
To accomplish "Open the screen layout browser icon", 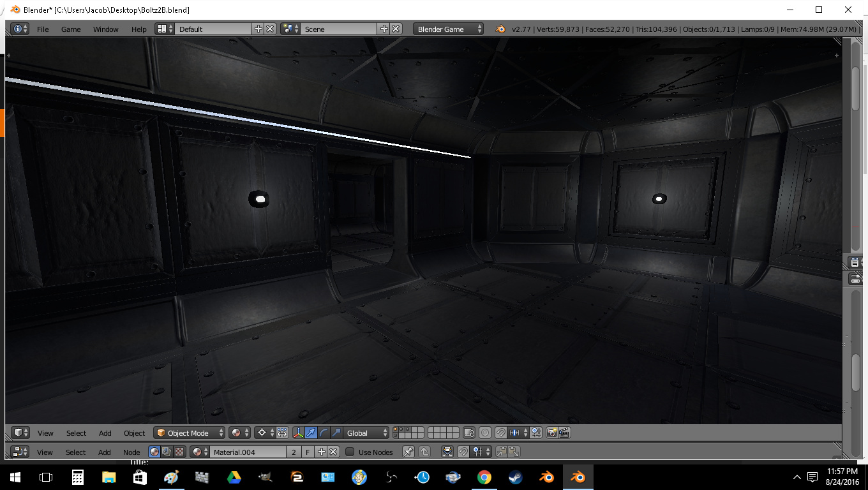I will pos(165,29).
